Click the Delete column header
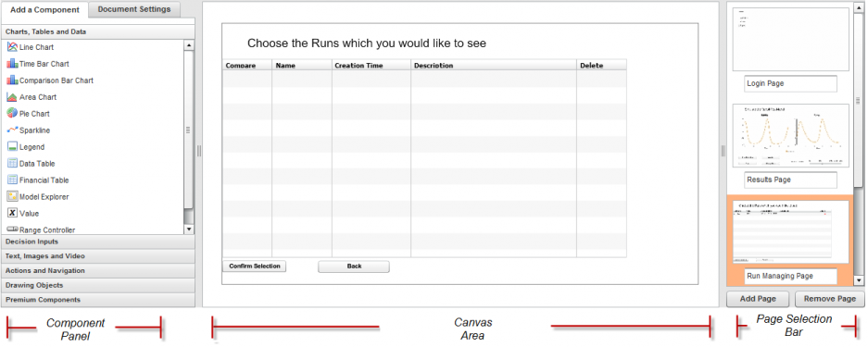 602,65
